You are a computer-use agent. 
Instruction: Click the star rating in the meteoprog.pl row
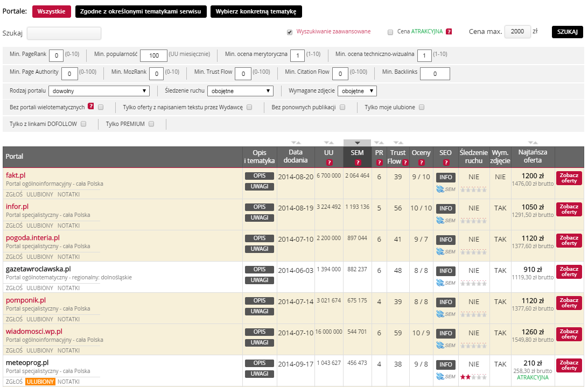pos(474,377)
